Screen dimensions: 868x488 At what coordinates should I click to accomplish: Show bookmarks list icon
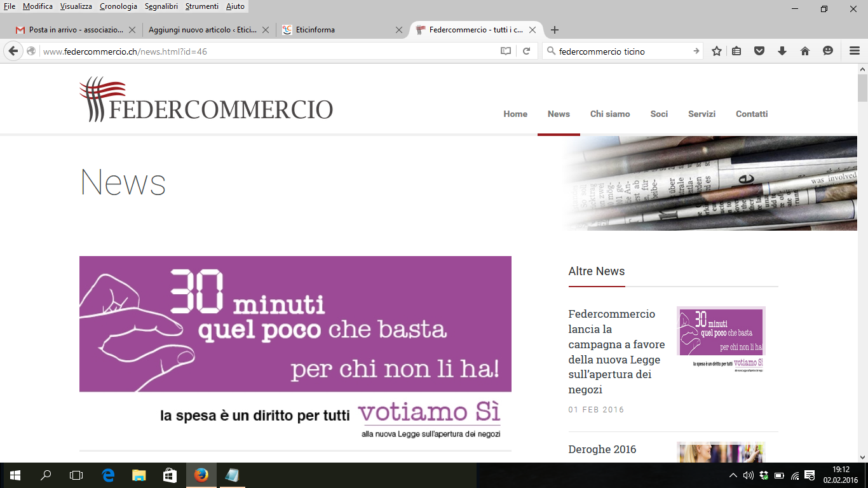736,51
